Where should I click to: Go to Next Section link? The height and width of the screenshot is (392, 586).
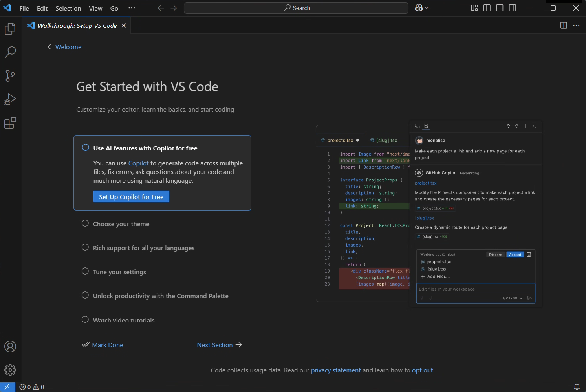[219, 345]
